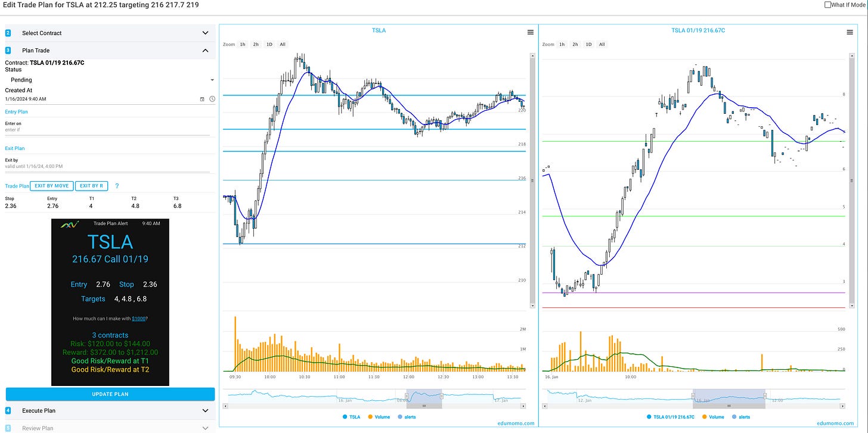The image size is (868, 433).
Task: Click right chart navigator horizontal scrollbar thumb
Action: pos(729,406)
